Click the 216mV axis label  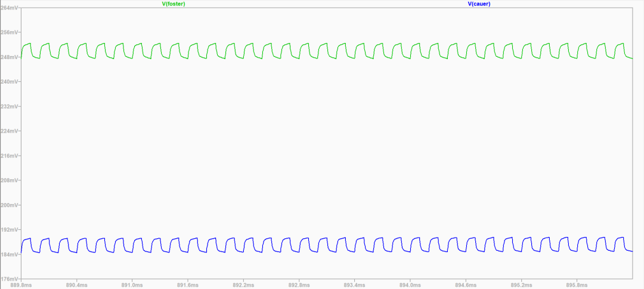(8, 156)
